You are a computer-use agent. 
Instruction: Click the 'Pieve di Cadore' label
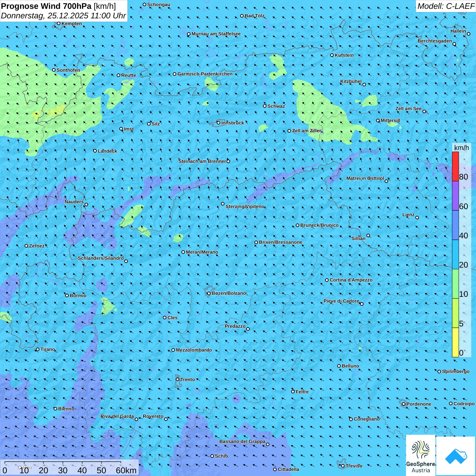(341, 301)
